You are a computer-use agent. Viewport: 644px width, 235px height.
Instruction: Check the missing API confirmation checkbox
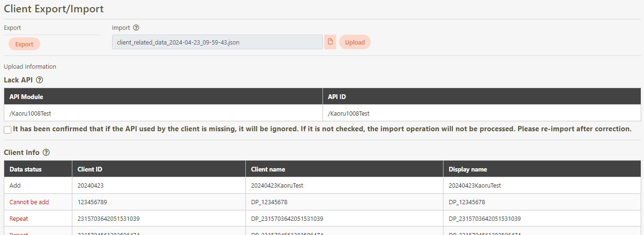(8, 129)
